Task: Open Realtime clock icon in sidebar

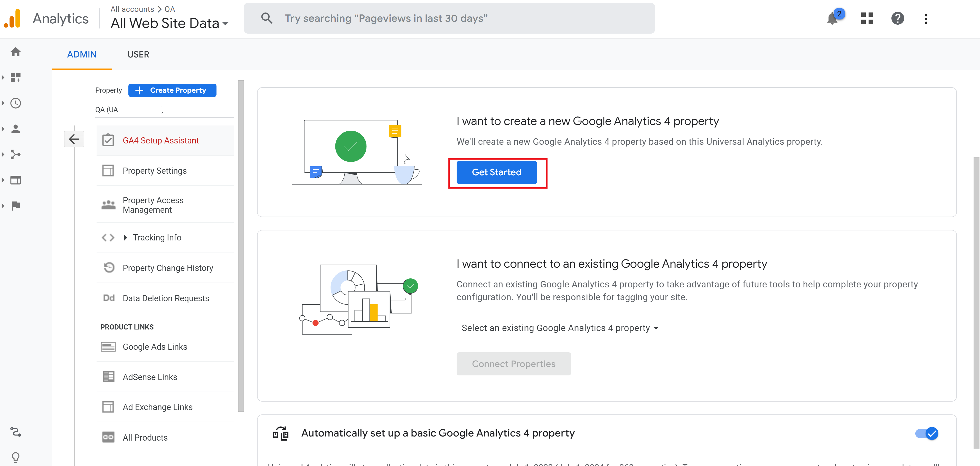Action: tap(16, 103)
